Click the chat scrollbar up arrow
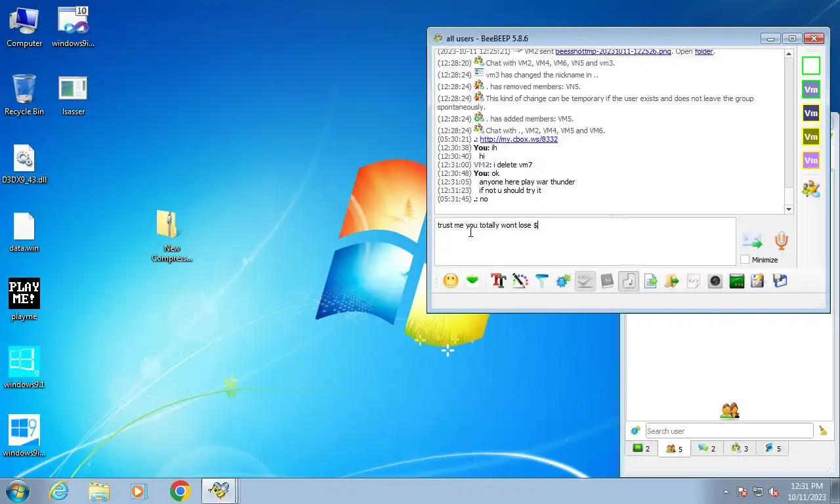Screen dimensions: 840x504 (x=789, y=53)
